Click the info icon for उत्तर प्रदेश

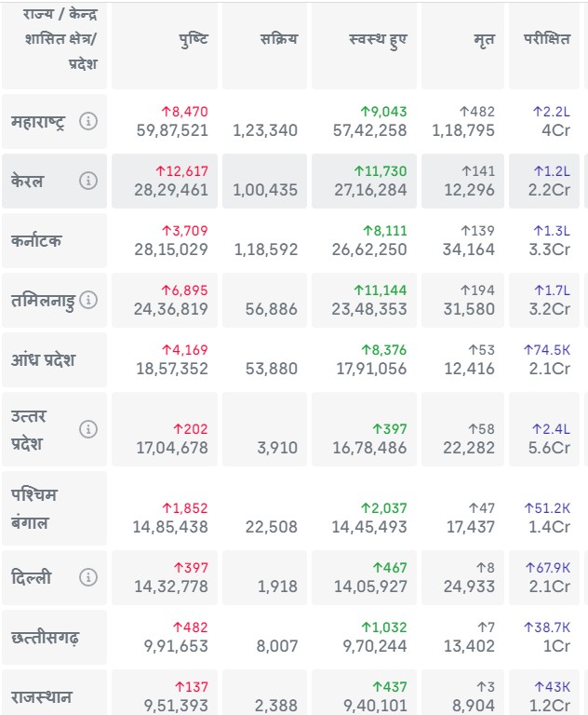pos(88,429)
